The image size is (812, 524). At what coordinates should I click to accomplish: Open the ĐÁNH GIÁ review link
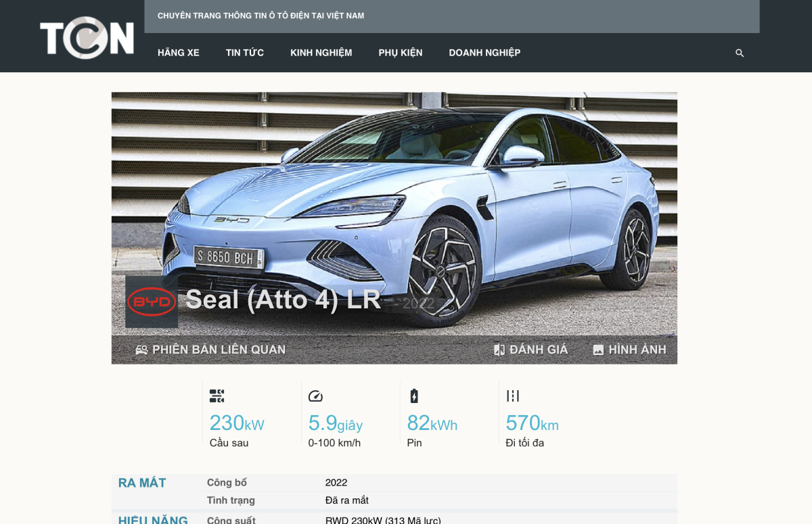coord(538,350)
